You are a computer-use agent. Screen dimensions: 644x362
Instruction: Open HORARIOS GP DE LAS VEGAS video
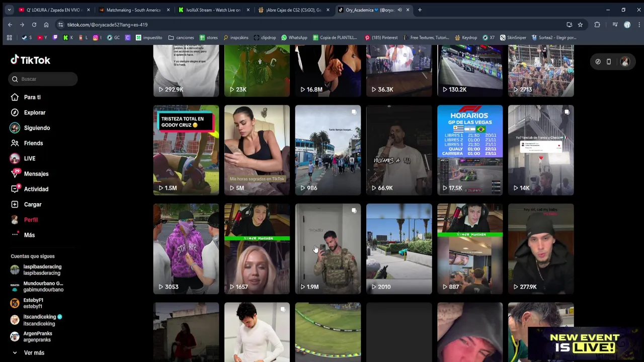pyautogui.click(x=470, y=150)
